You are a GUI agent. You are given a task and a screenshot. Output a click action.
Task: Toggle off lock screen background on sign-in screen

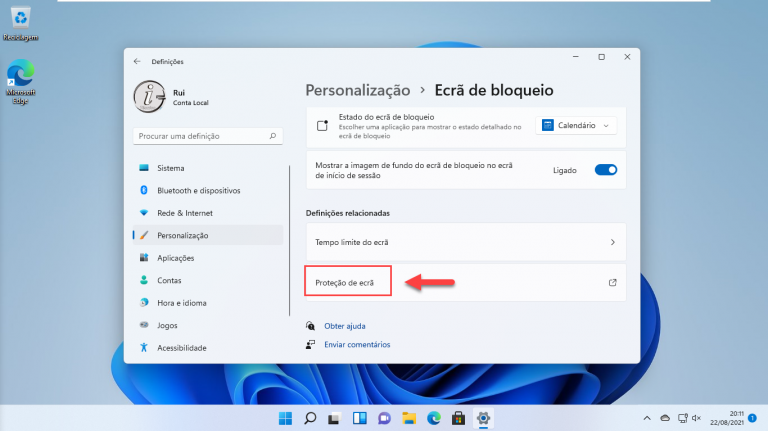click(x=606, y=170)
